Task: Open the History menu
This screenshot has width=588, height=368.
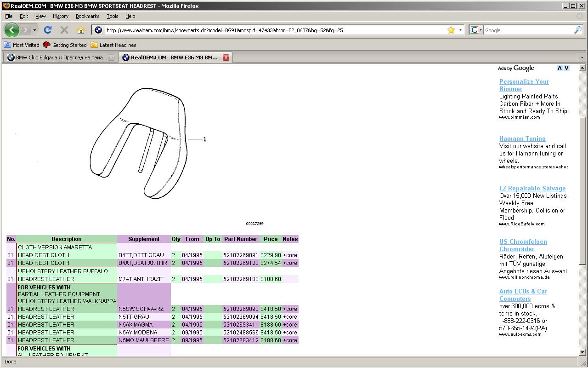Action: (x=60, y=16)
